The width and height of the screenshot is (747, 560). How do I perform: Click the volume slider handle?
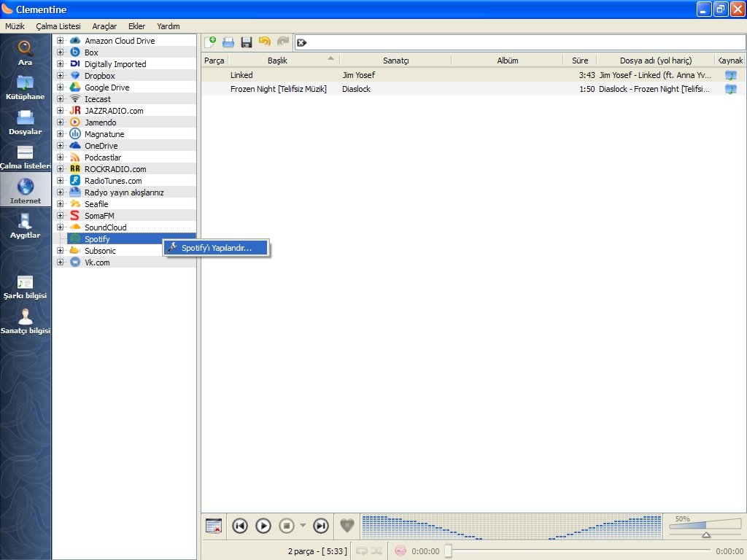(706, 534)
